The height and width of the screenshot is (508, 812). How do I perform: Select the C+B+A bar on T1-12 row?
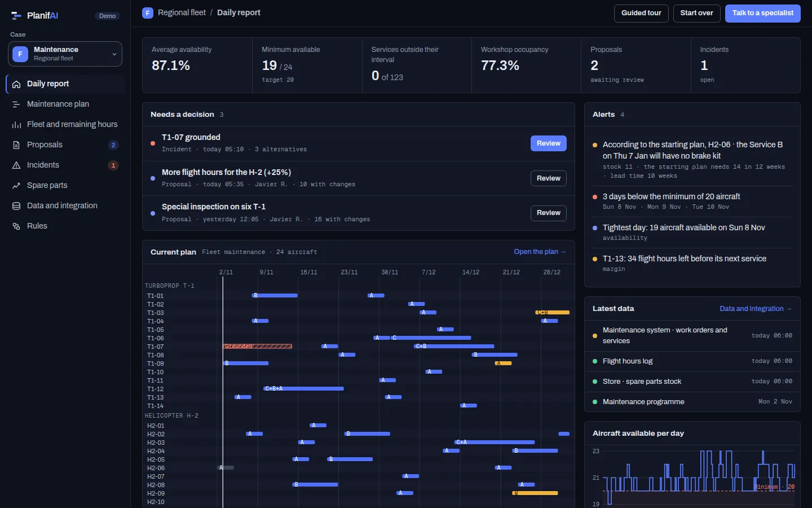tap(303, 389)
